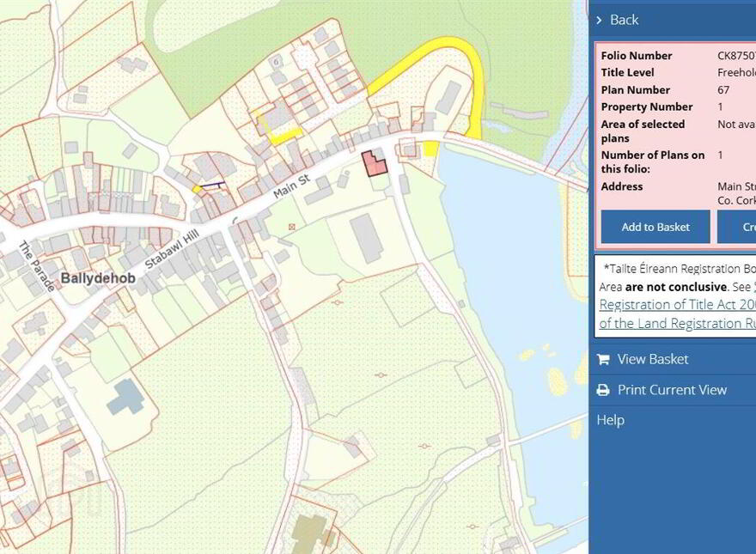Click the Folio Number label
Image resolution: width=756 pixels, height=554 pixels.
pos(637,56)
